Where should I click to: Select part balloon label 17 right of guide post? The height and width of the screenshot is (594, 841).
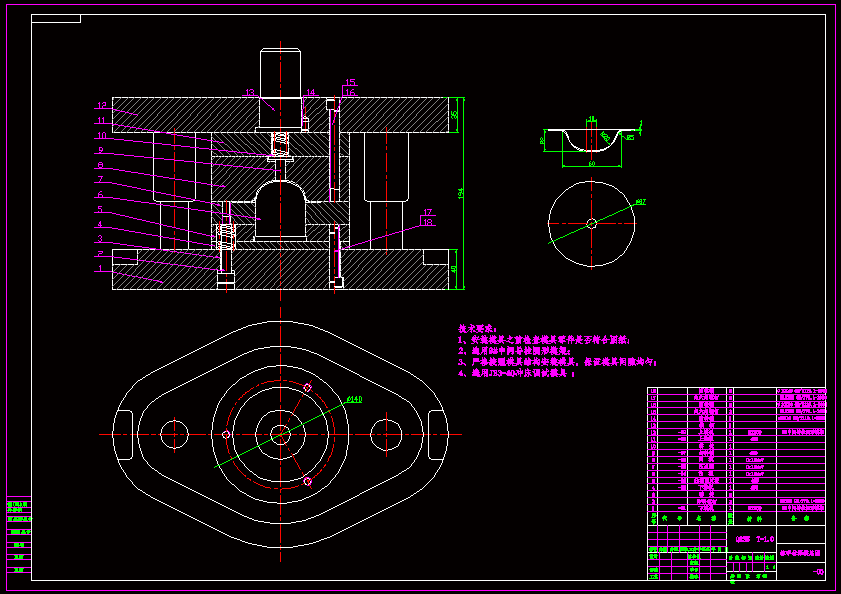pos(427,212)
